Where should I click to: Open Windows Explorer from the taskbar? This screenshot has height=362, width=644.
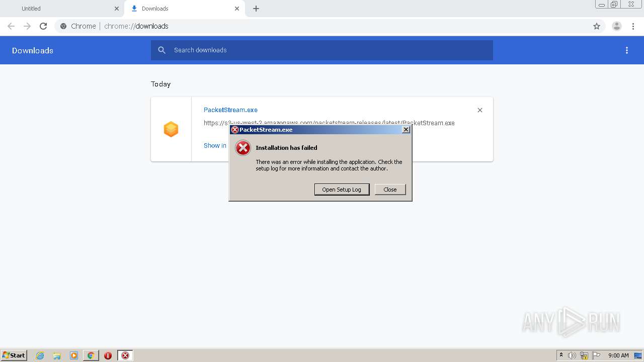pos(57,355)
